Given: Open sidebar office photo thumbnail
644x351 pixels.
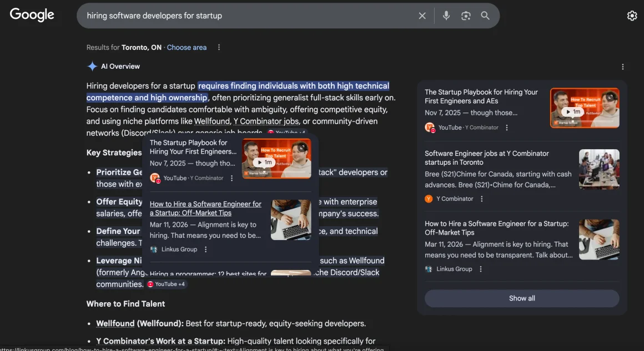Looking at the screenshot, I should point(599,169).
